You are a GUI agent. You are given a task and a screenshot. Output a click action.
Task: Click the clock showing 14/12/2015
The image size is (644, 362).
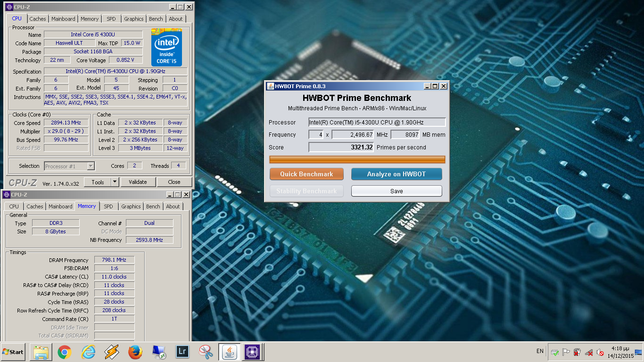coord(621,353)
